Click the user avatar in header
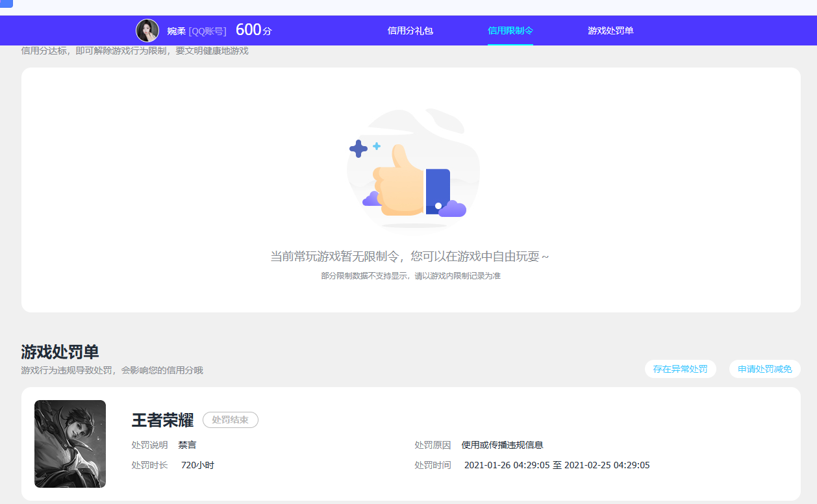Viewport: 817px width, 504px height. 147,31
